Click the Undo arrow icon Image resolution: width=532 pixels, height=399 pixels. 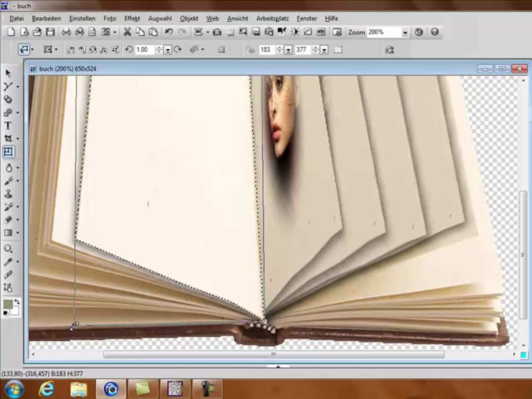click(169, 32)
